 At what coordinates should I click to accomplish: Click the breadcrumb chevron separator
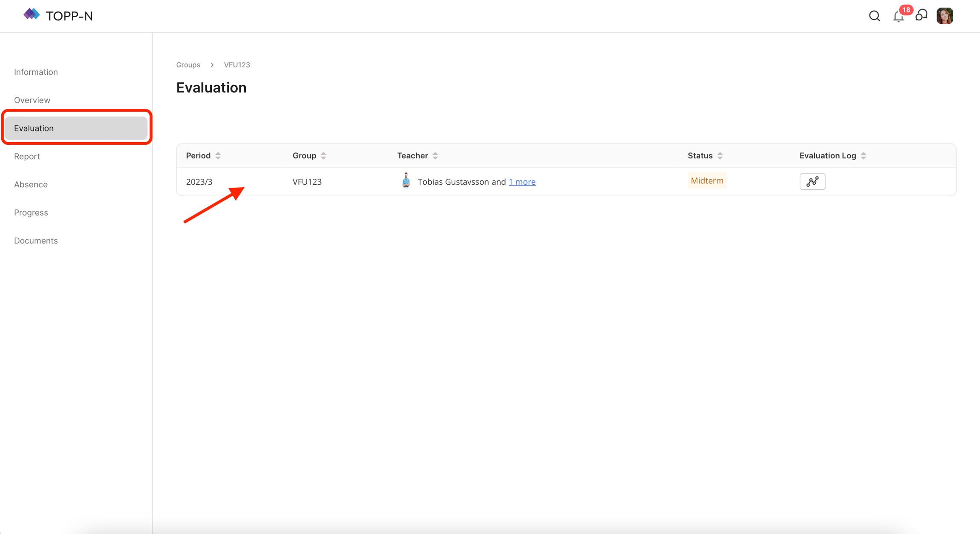tap(212, 65)
